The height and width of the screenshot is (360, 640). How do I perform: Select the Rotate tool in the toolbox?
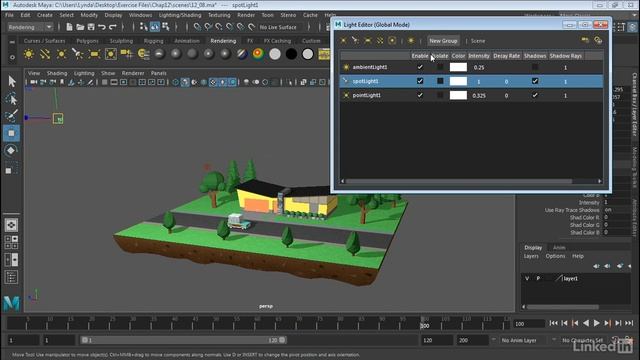(x=11, y=151)
